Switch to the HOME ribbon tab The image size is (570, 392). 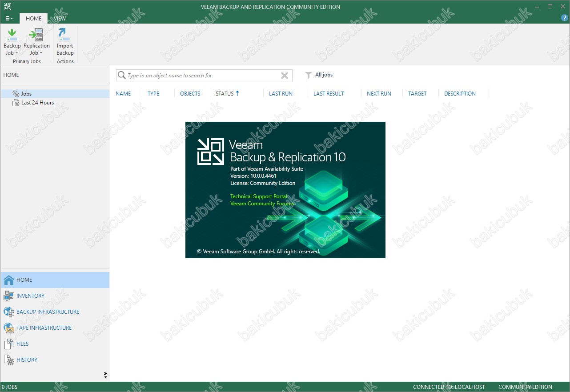pyautogui.click(x=33, y=18)
